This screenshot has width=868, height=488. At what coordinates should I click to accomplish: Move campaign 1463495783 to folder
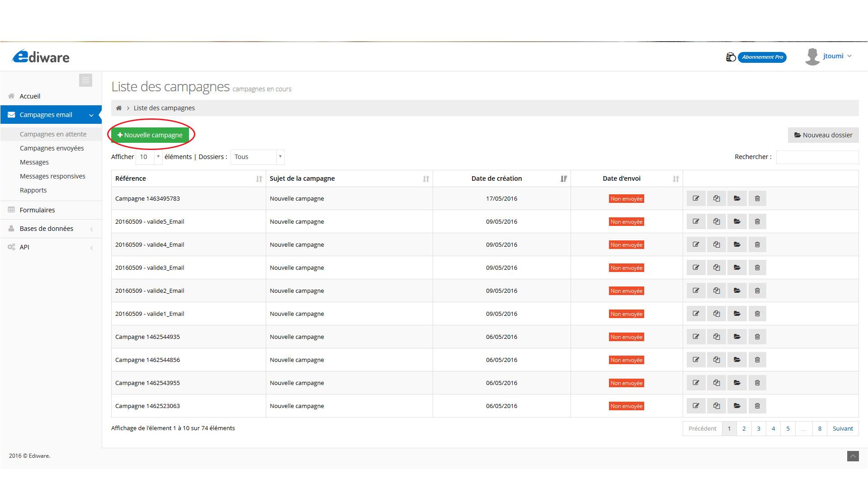pyautogui.click(x=737, y=198)
